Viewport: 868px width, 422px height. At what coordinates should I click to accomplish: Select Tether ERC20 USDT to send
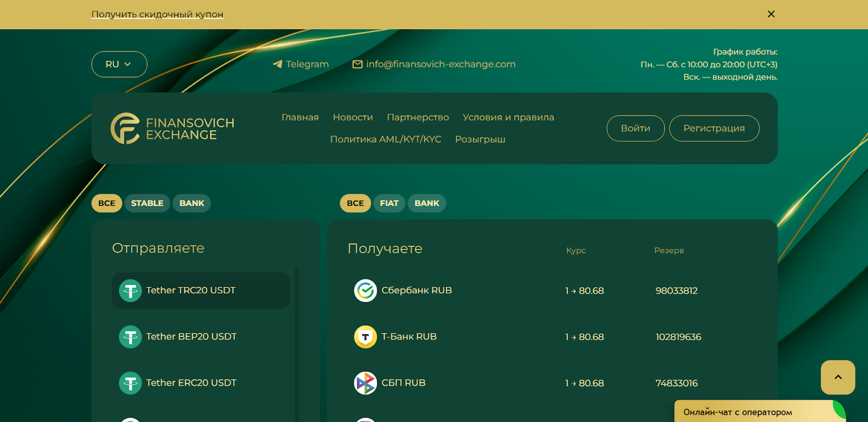[x=201, y=383]
